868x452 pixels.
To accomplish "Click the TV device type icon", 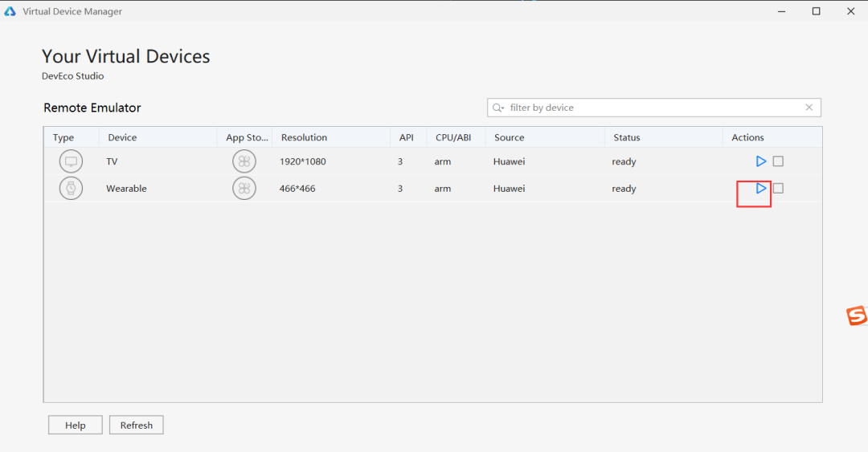I will click(71, 161).
